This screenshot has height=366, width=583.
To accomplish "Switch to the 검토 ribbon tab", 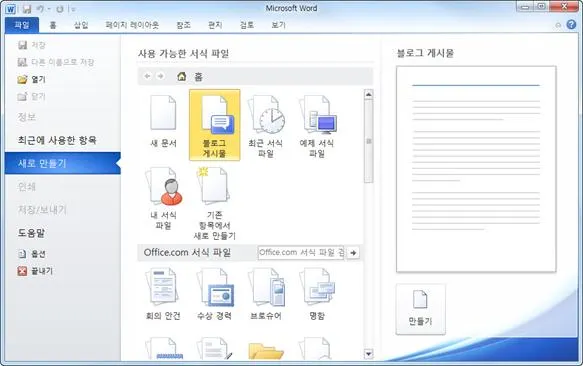I will coord(247,25).
